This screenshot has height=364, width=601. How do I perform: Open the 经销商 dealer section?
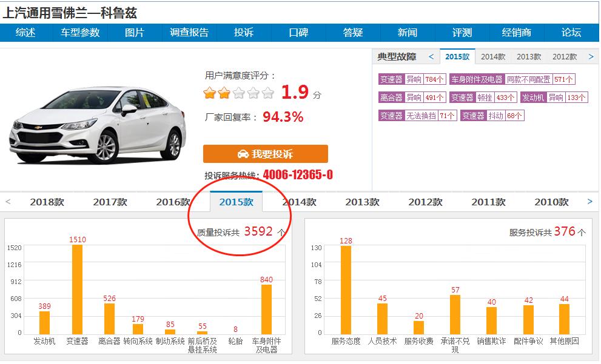pyautogui.click(x=517, y=33)
